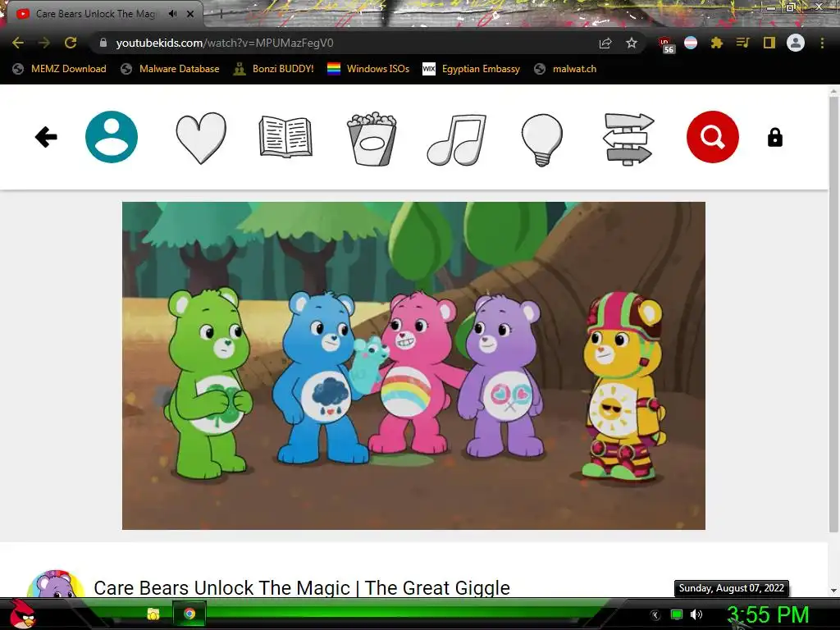Click the green network tray icon
The width and height of the screenshot is (840, 630).
[677, 614]
